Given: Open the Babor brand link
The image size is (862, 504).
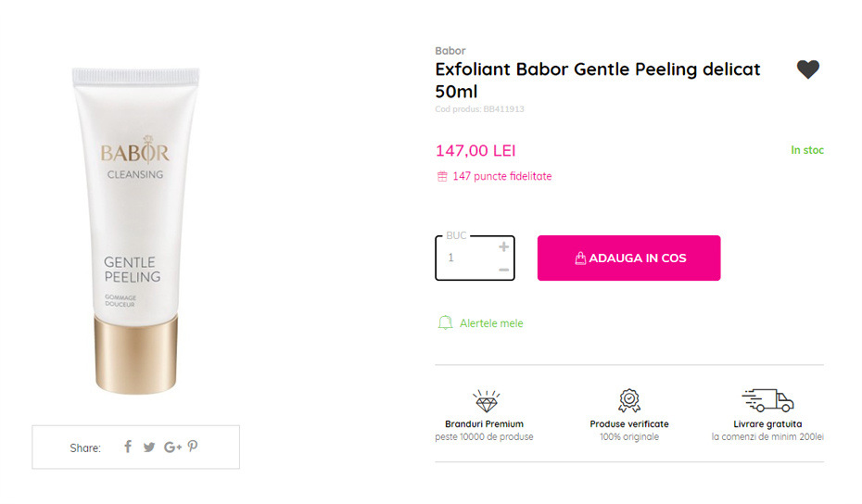Looking at the screenshot, I should pos(450,51).
